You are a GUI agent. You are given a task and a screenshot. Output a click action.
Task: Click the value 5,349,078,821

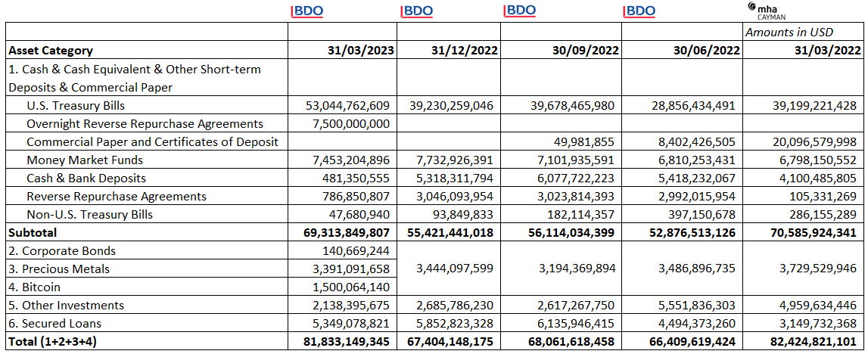[352, 324]
